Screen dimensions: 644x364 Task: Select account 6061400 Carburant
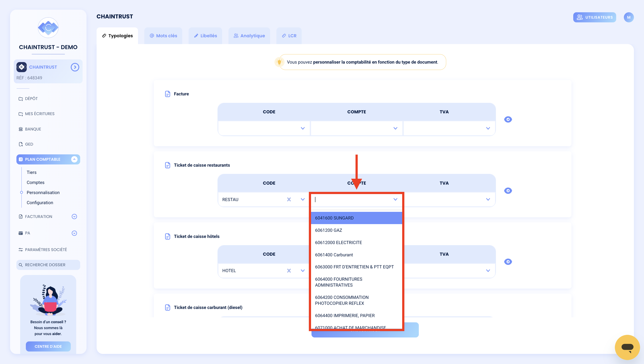coord(357,255)
